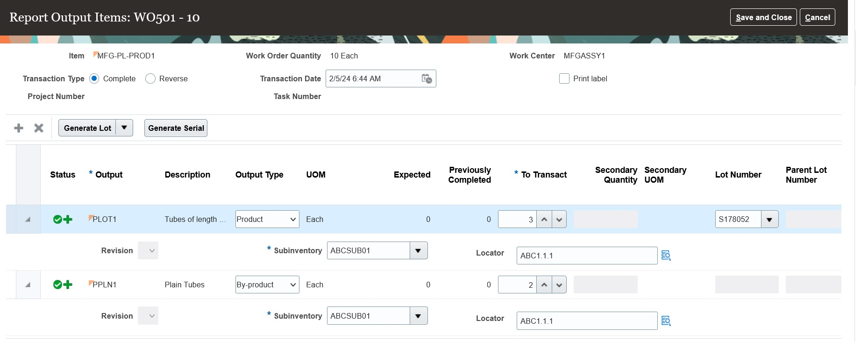Screen dimensions: 868x342
Task: Click the 10 Each work order quantity
Action: [x=344, y=56]
